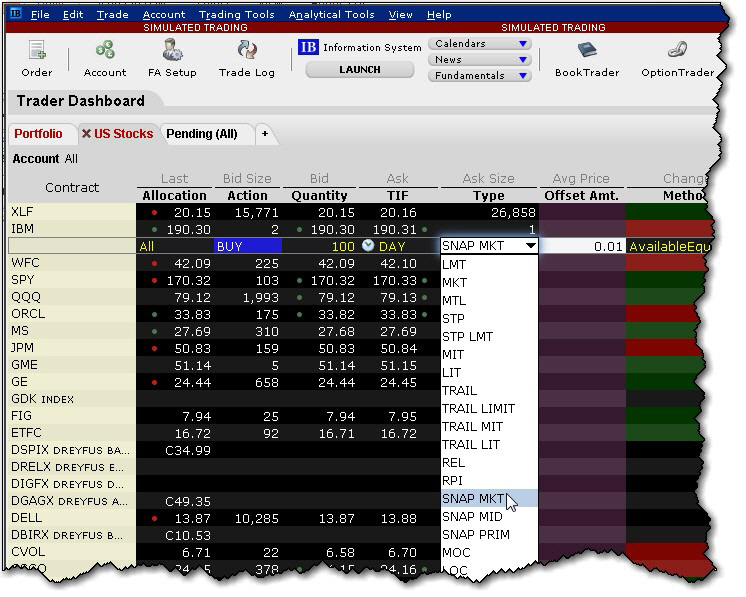Open the Trade menu

[x=113, y=15]
